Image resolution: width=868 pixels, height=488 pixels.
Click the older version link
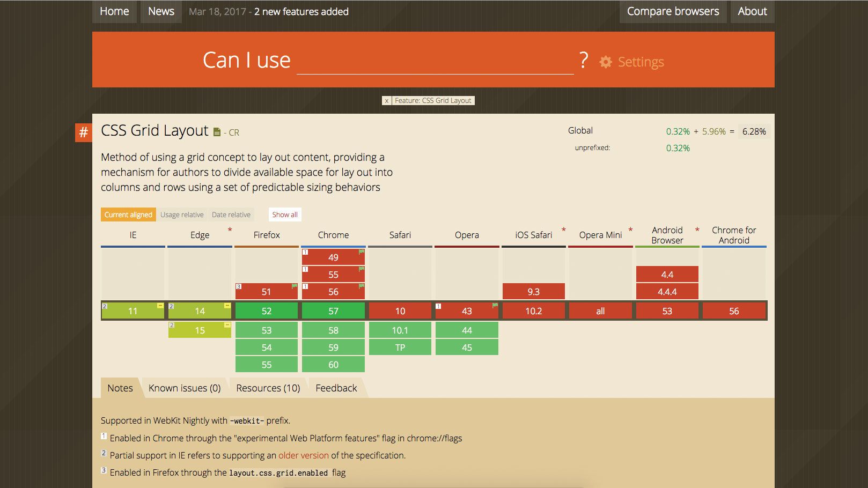(303, 455)
